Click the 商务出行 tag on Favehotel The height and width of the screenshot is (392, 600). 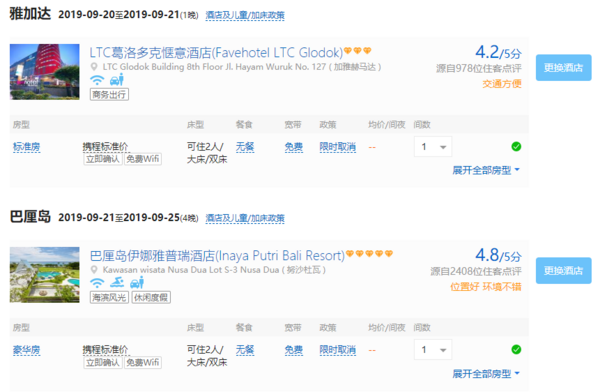[109, 95]
